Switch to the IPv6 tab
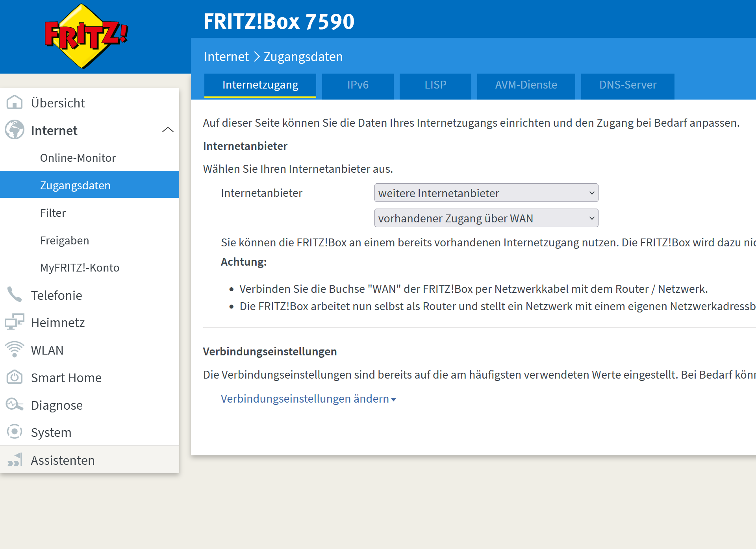The width and height of the screenshot is (756, 549). [x=358, y=85]
